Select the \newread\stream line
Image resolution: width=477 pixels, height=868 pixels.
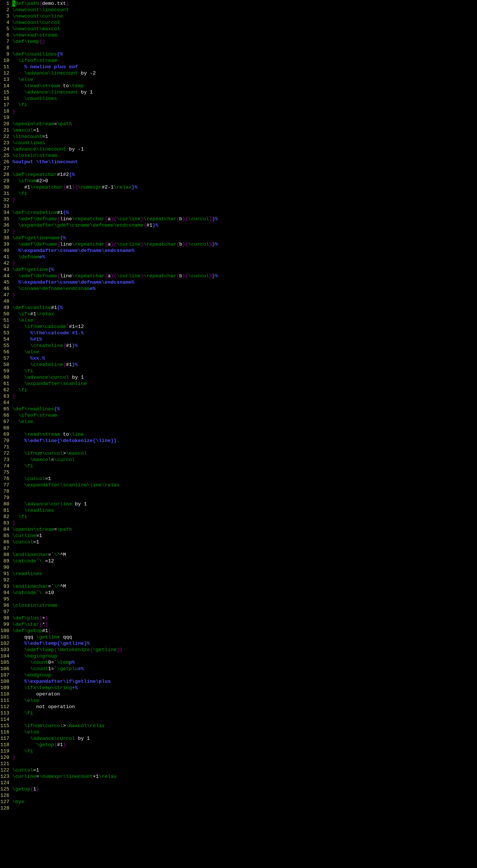pos(35,35)
